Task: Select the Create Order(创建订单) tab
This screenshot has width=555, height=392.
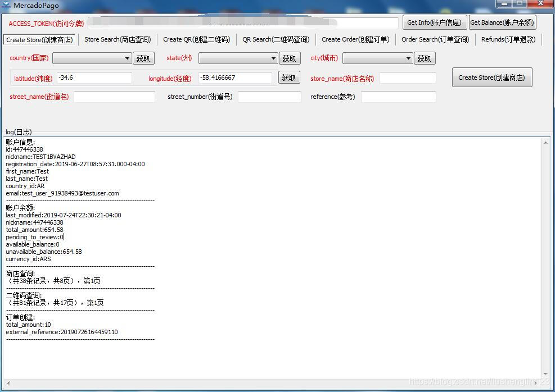Action: click(x=355, y=39)
